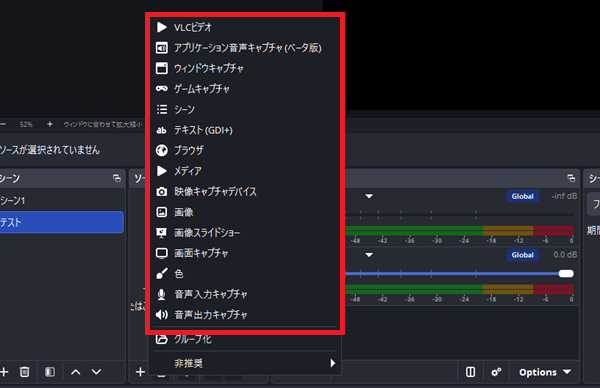The height and width of the screenshot is (388, 600).
Task: Open the scene filters icon
Action: (x=50, y=372)
